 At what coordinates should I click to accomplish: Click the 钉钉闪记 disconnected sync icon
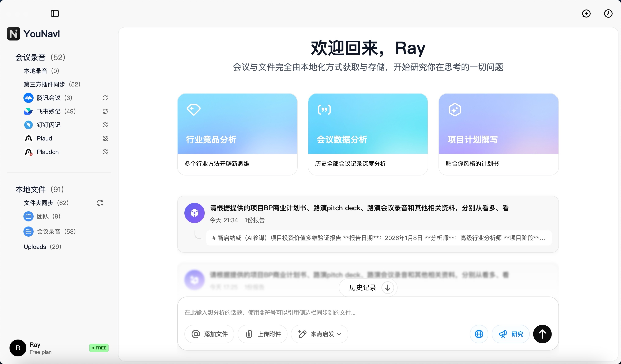pos(105,125)
